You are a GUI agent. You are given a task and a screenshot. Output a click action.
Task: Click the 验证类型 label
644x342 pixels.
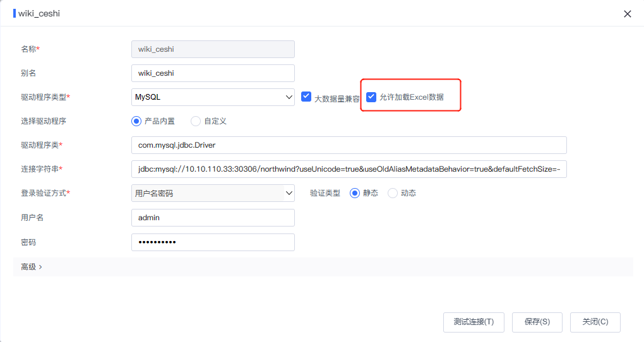coord(325,193)
